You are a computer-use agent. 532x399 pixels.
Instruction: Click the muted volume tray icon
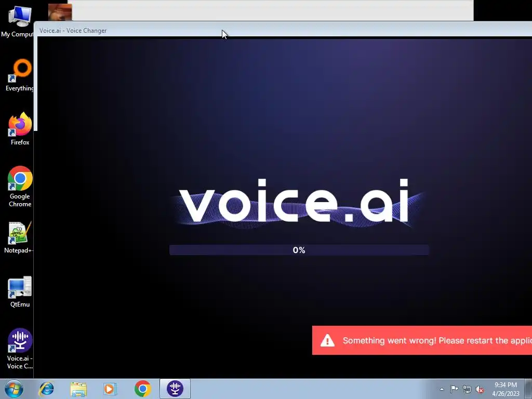[480, 390]
